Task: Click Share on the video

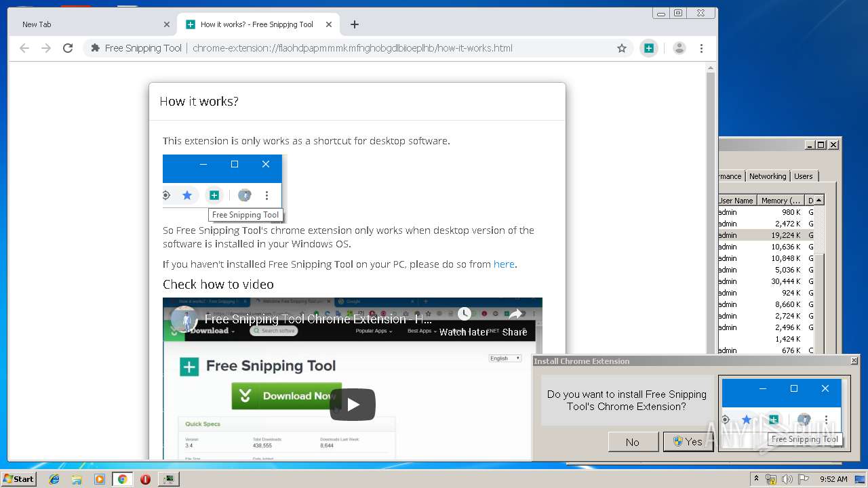Action: pos(515,322)
